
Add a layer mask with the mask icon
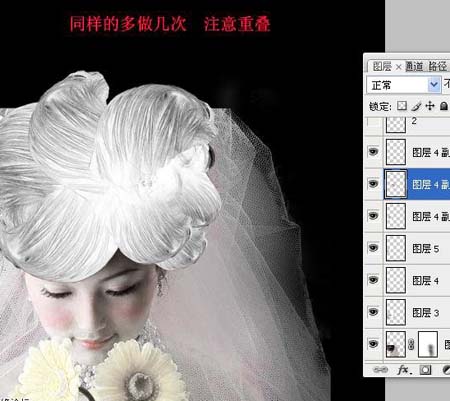425,370
